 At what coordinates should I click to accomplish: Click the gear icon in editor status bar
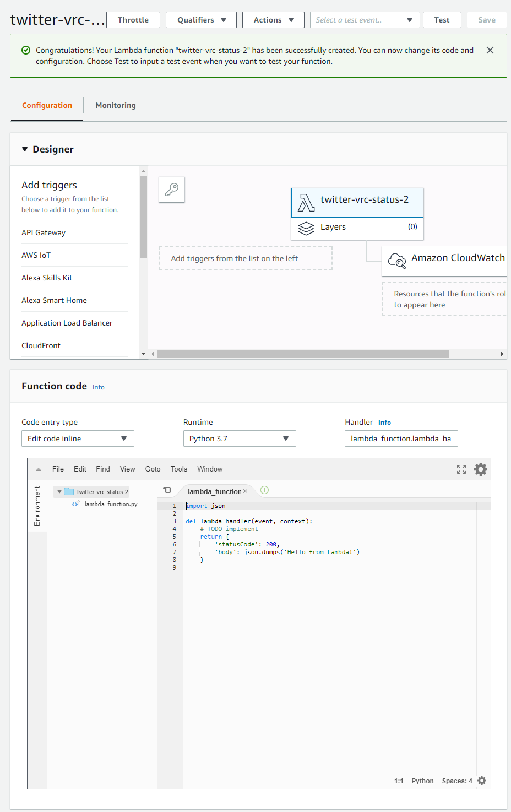(x=482, y=781)
